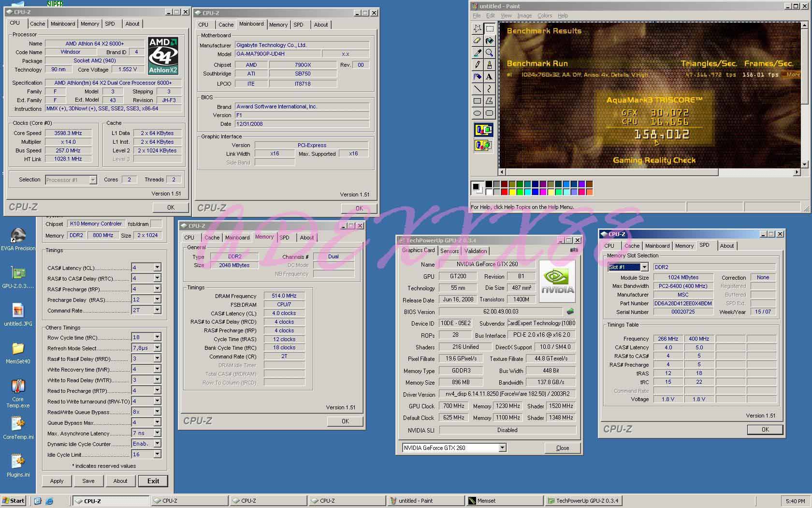Viewport: 812px width, 508px height.
Task: Select the rectangular Select tool in Paint
Action: point(489,29)
